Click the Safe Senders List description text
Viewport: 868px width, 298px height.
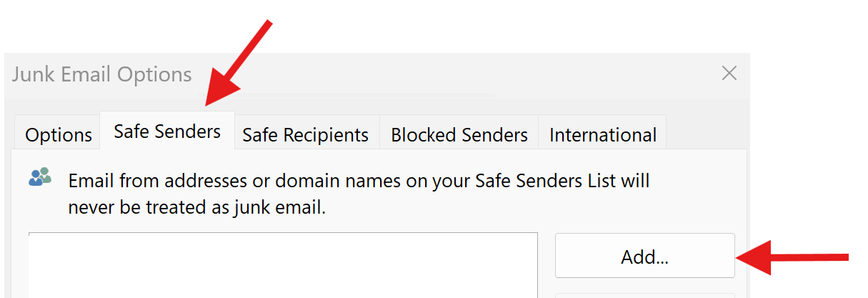[359, 194]
